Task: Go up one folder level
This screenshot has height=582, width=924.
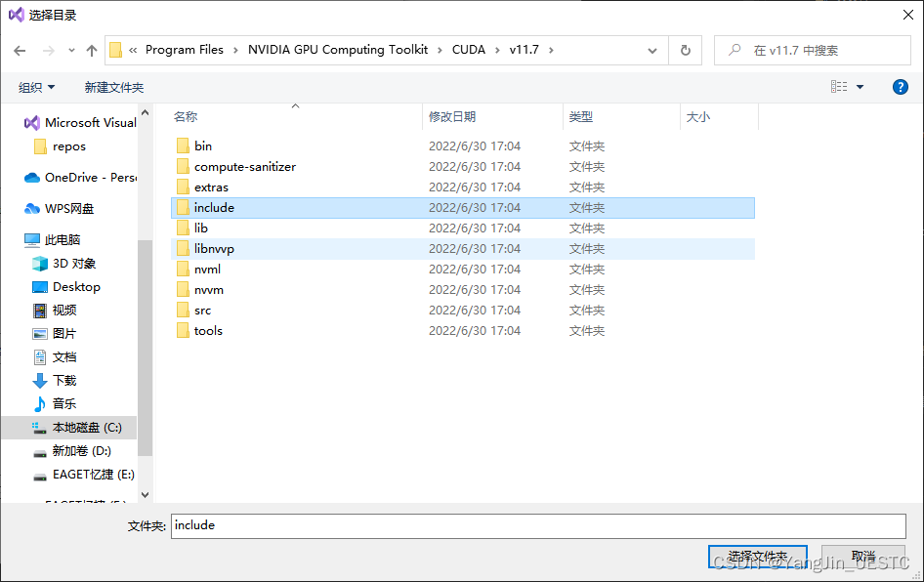Action: 92,51
